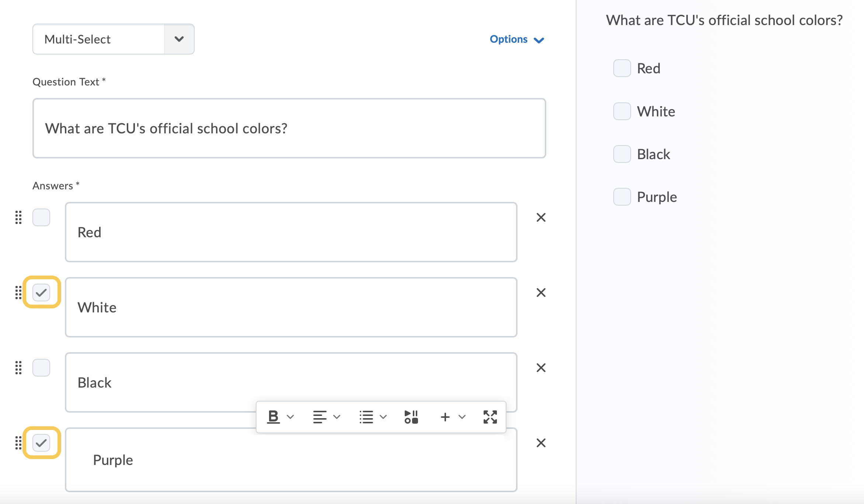Grab the drag handle for White answer

[18, 293]
